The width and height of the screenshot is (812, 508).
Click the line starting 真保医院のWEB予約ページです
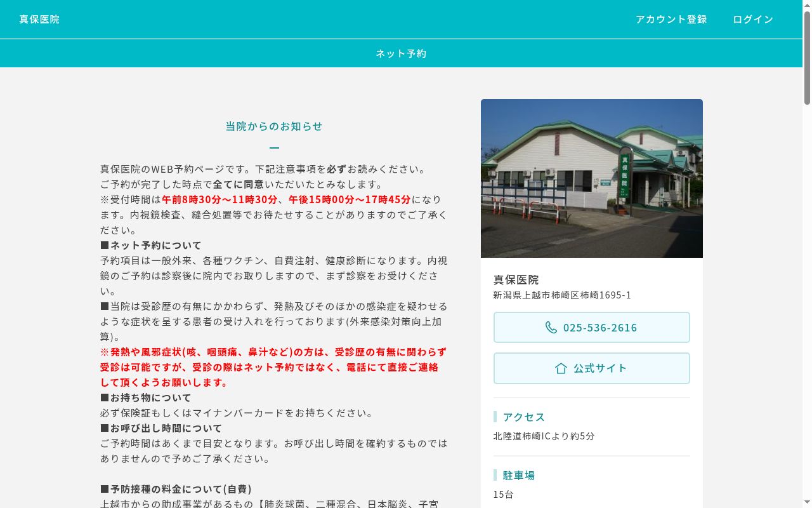point(263,170)
